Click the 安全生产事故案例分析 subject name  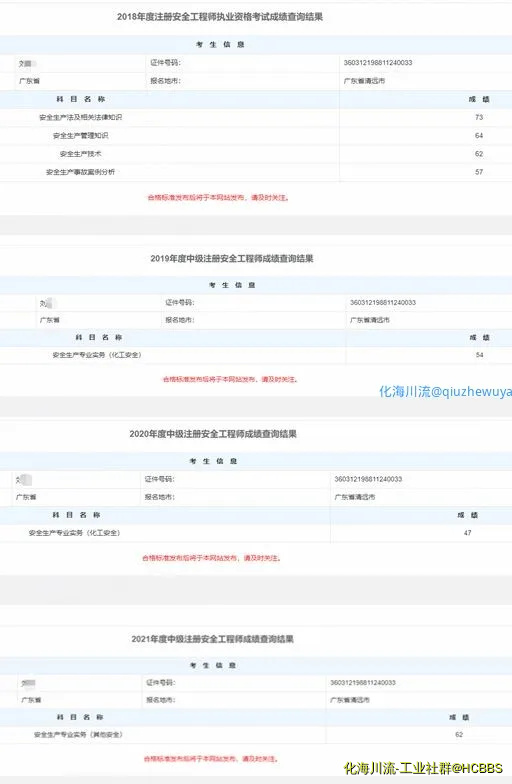80,172
